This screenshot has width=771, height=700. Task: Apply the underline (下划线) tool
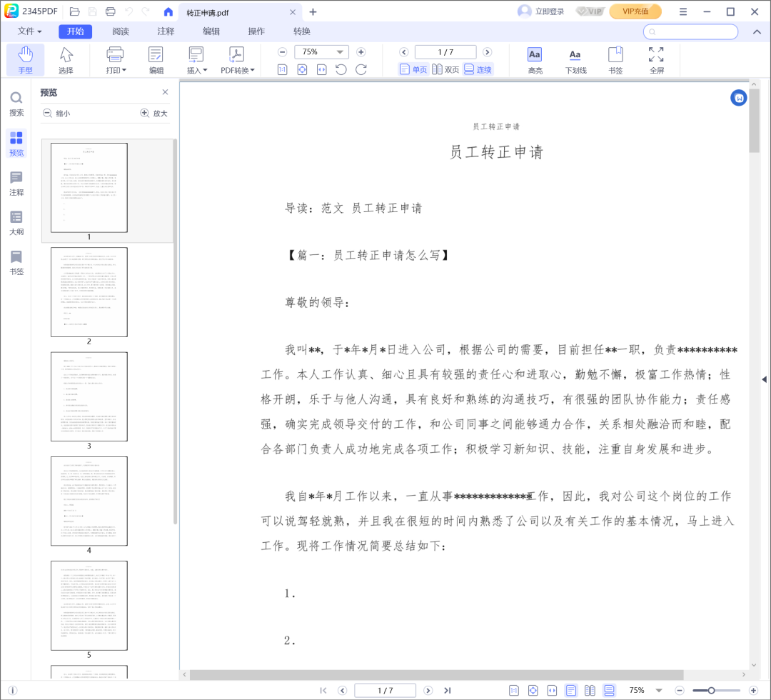click(x=575, y=60)
